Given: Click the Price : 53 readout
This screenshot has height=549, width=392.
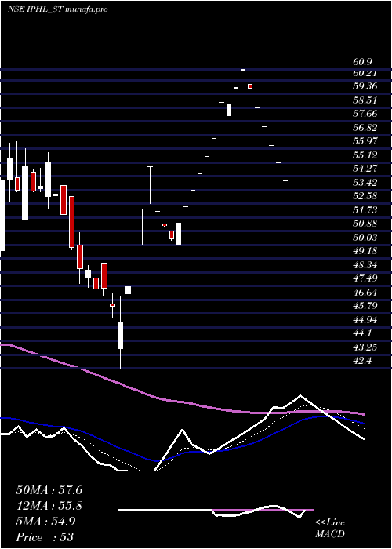Looking at the screenshot, I should (45, 537).
